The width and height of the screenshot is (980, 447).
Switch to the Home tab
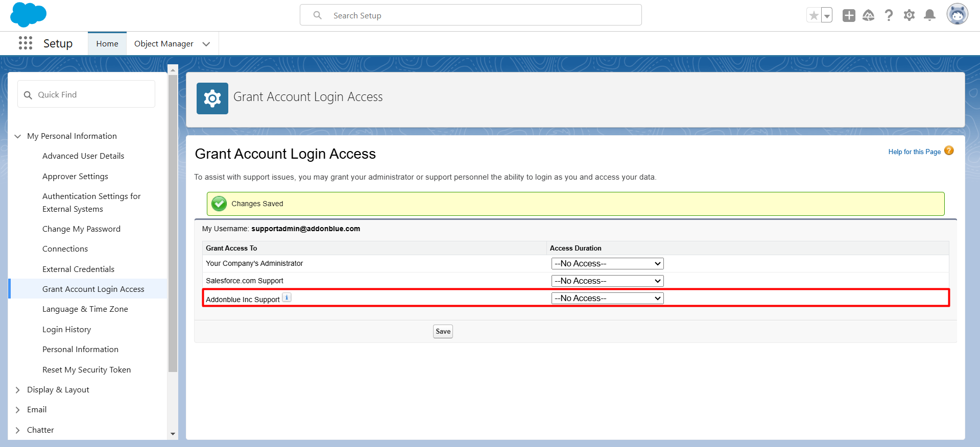tap(107, 44)
